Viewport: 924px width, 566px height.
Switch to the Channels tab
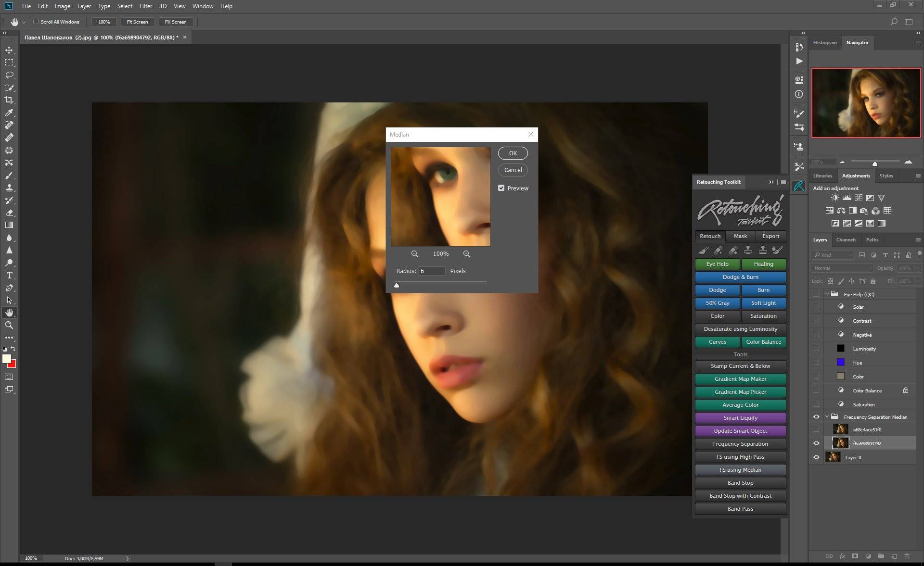click(846, 239)
